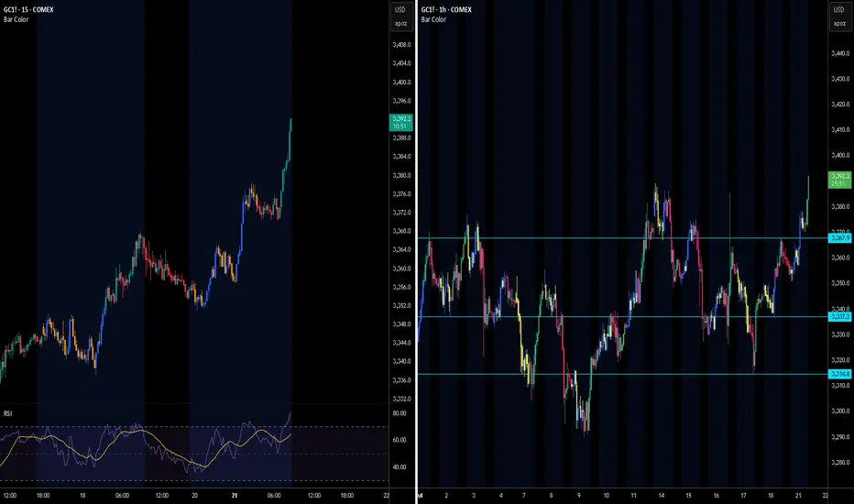Viewport: 854px width, 504px height.
Task: Click date 14 on 1h chart time axis
Action: [x=662, y=495]
